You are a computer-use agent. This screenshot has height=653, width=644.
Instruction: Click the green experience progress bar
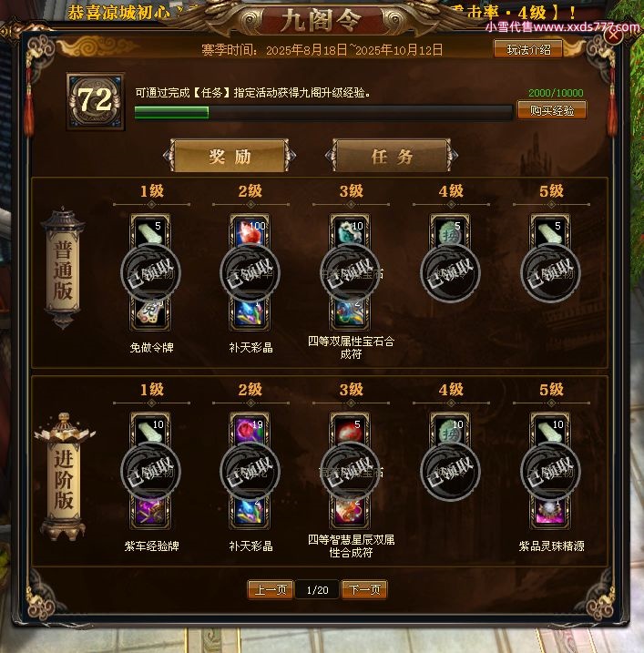click(323, 112)
